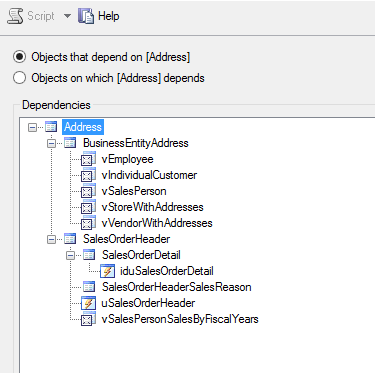Select the SalesOrderHeader table row
The image size is (375, 373).
pos(127,239)
